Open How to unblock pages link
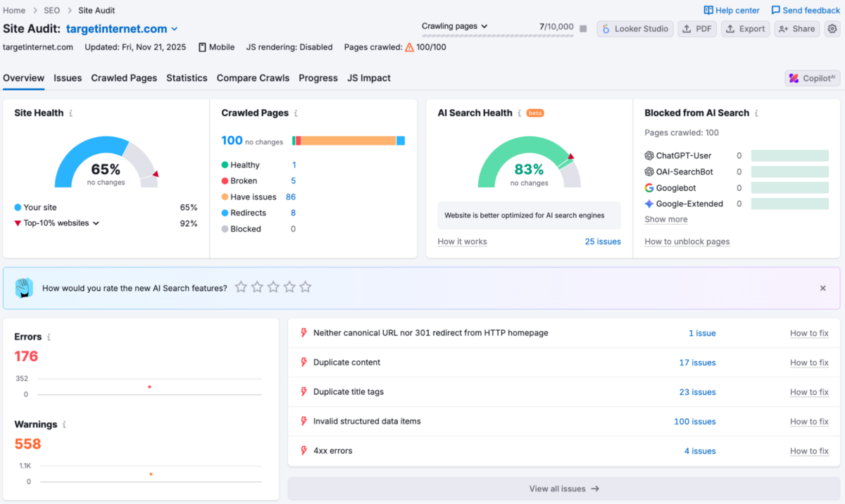 click(x=687, y=241)
